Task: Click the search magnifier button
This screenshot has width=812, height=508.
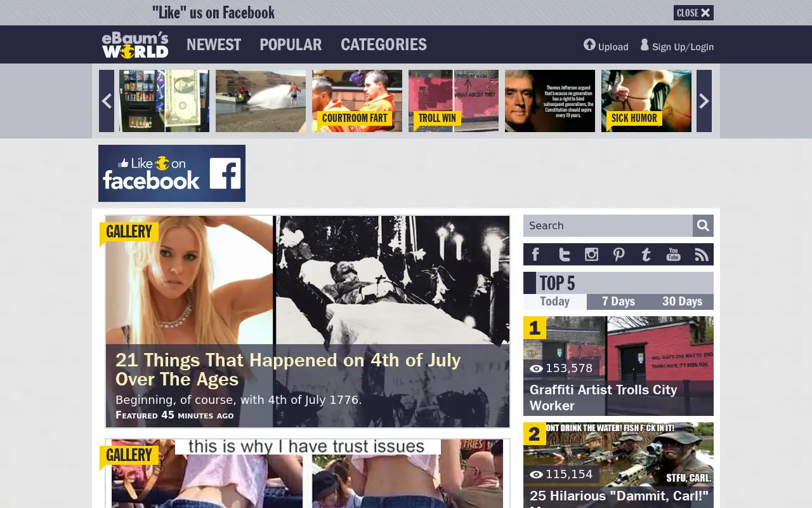Action: click(703, 225)
